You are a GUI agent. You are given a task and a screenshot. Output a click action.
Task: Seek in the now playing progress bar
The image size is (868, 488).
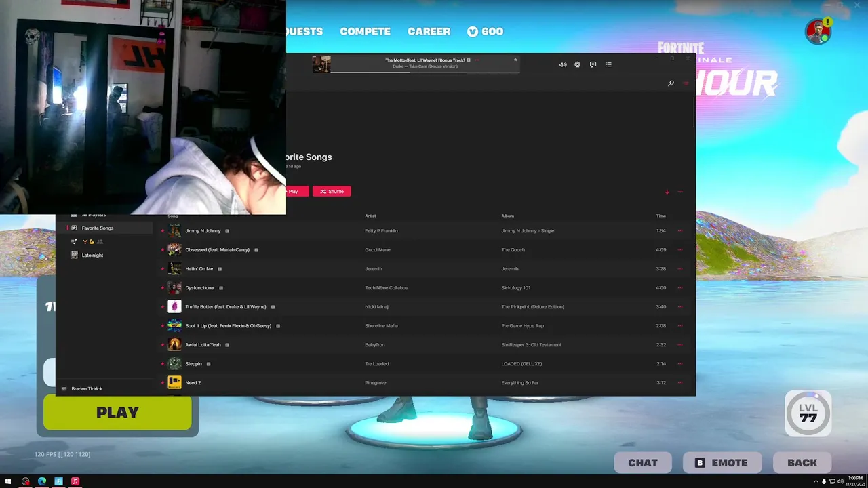pos(425,72)
